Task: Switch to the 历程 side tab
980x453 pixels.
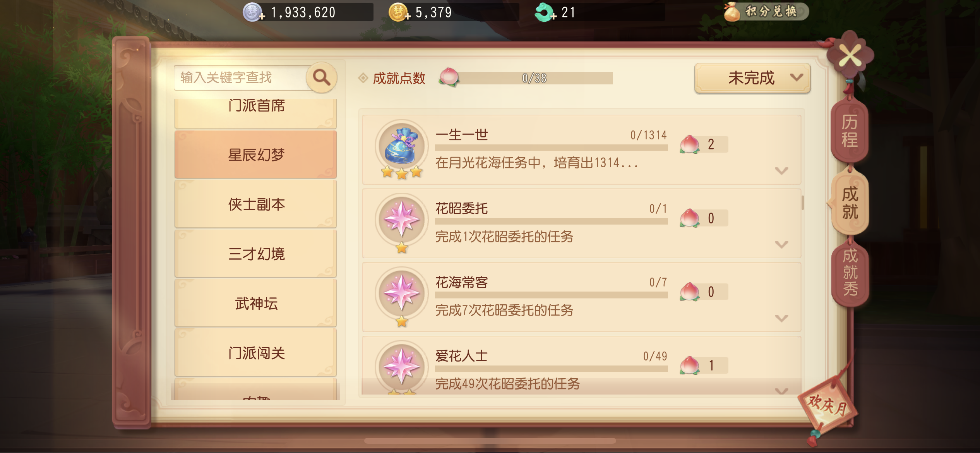Action: pyautogui.click(x=850, y=130)
